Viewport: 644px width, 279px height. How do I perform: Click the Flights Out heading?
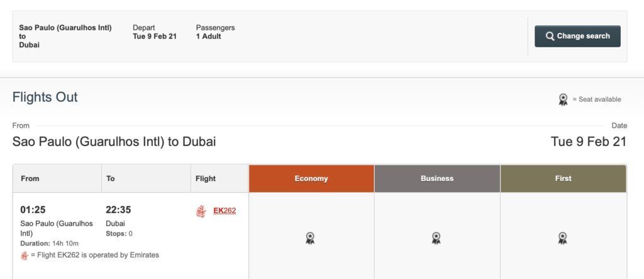coord(45,97)
